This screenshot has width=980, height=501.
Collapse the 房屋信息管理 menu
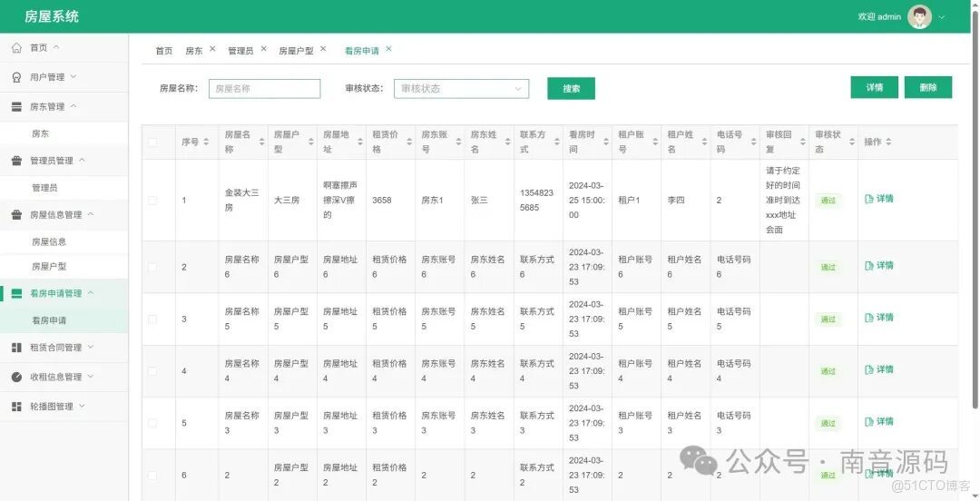point(91,214)
